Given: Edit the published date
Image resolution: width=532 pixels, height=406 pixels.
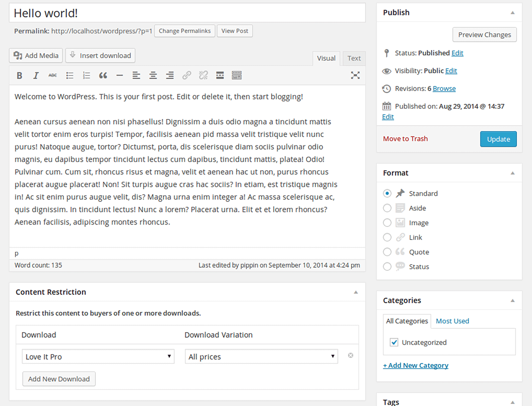Looking at the screenshot, I should click(388, 117).
